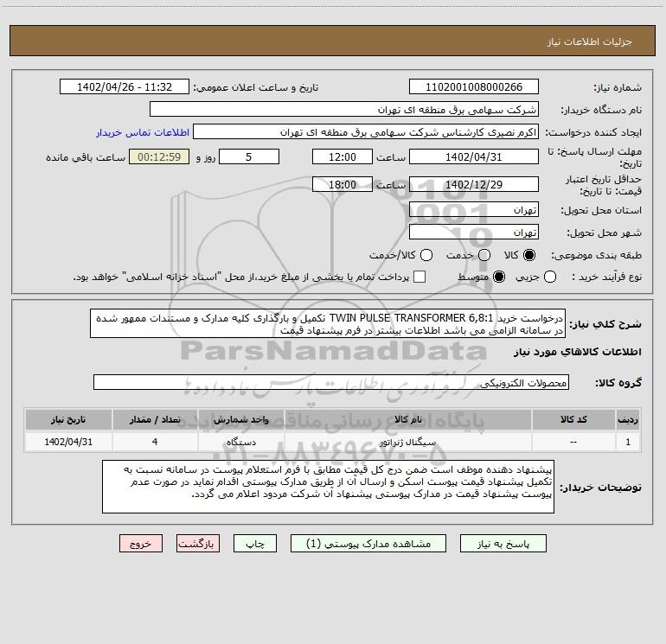
Task: Click the نام کالا column header
Action: point(407,419)
